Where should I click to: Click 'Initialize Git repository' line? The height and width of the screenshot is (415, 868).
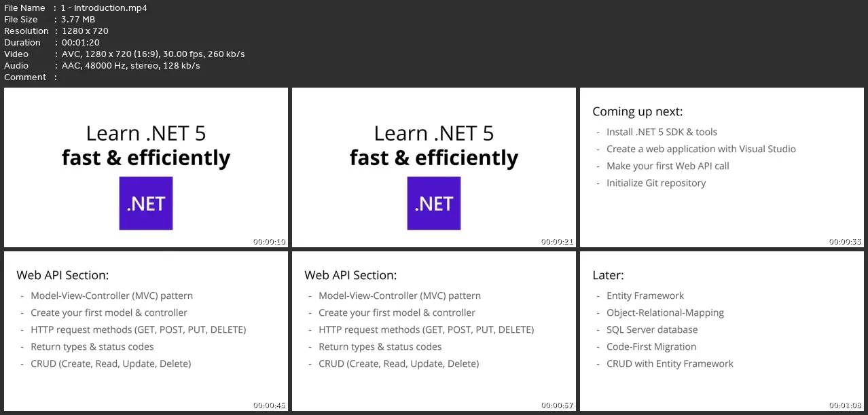pyautogui.click(x=656, y=183)
